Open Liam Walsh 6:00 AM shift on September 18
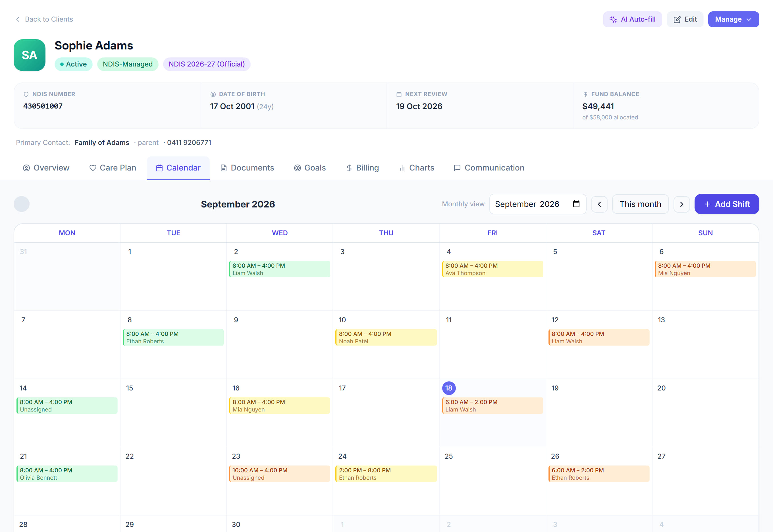773x532 pixels. (492, 406)
